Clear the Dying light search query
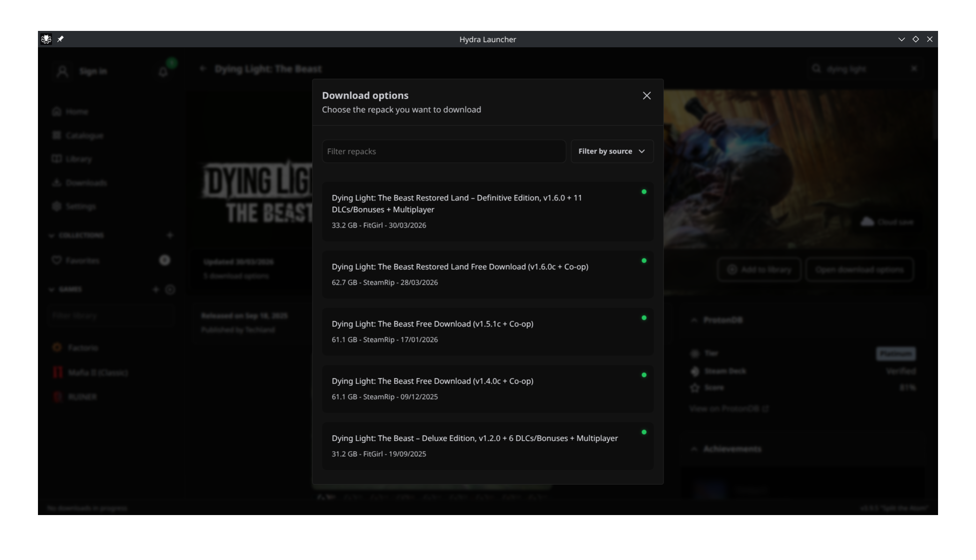The image size is (976, 560). pyautogui.click(x=914, y=68)
